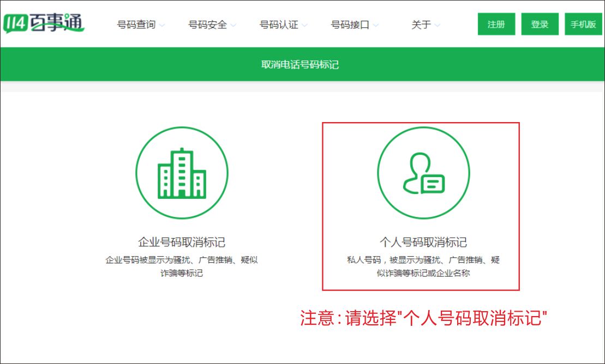This screenshot has height=364, width=605.
Task: Open the 号码接口 menu
Action: 350,25
